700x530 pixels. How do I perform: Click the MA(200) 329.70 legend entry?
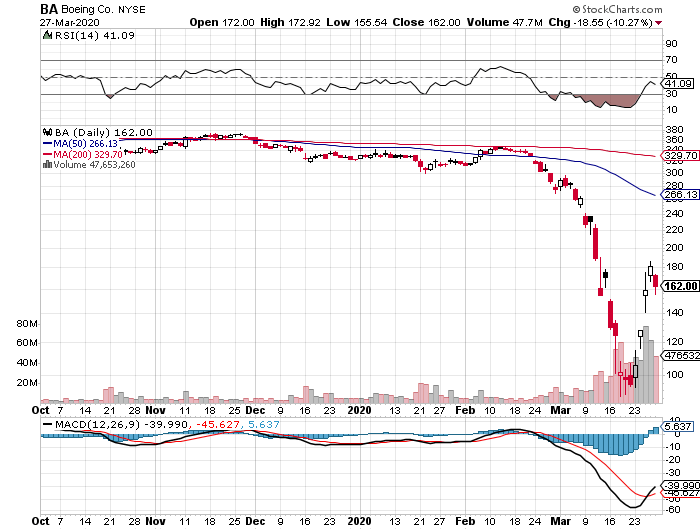point(83,154)
